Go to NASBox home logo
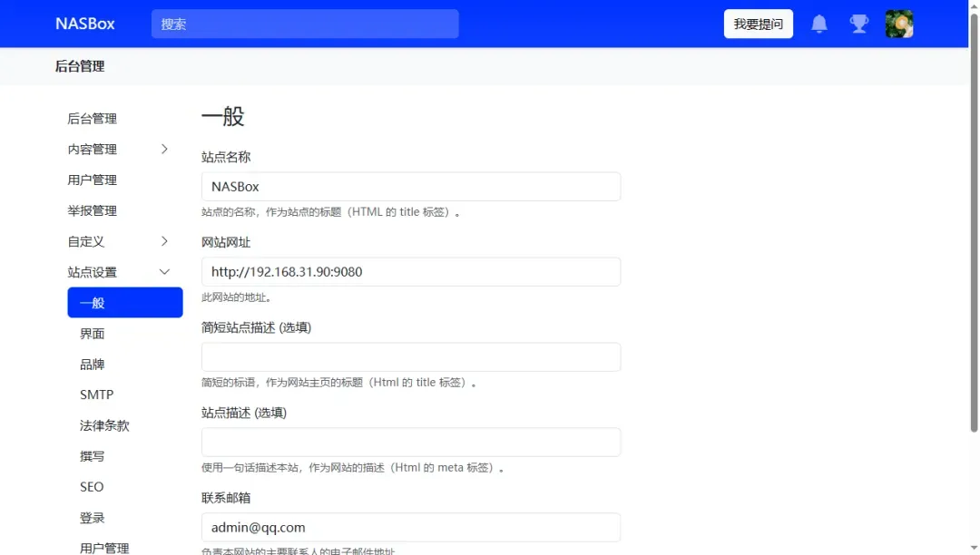Image resolution: width=980 pixels, height=555 pixels. [x=85, y=24]
